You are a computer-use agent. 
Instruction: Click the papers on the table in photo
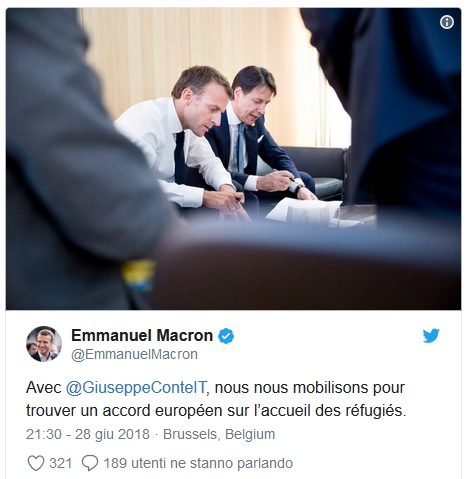pos(303,212)
